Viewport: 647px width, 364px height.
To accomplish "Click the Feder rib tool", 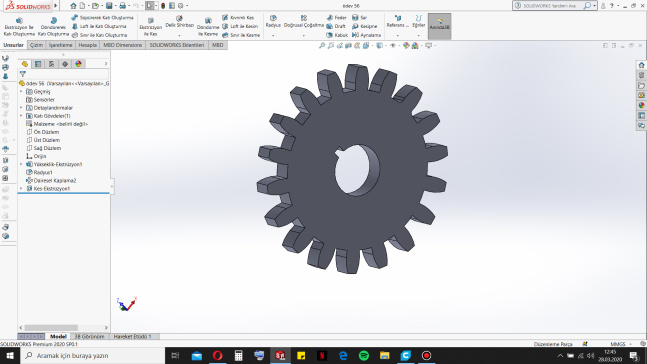I will tap(336, 18).
